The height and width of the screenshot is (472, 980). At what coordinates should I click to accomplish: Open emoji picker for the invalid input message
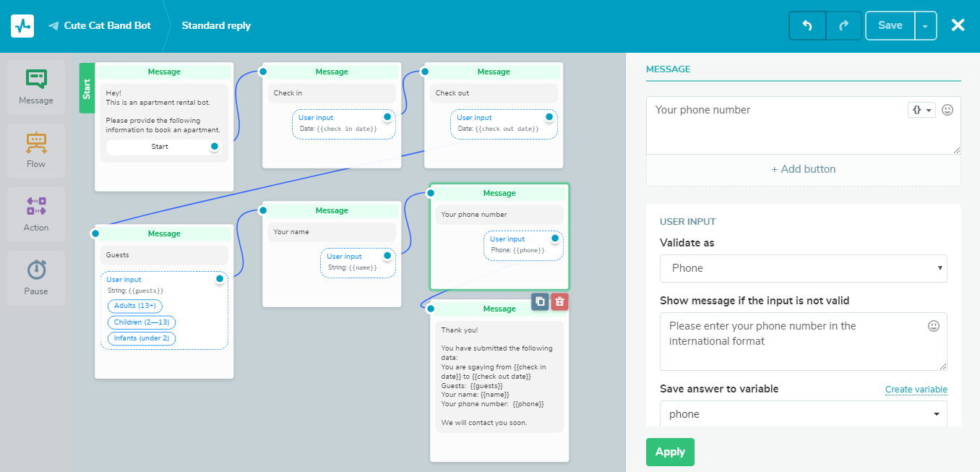[934, 326]
